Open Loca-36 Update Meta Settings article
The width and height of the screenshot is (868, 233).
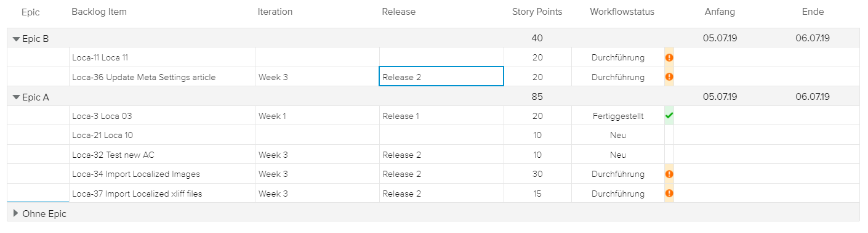pyautogui.click(x=144, y=77)
